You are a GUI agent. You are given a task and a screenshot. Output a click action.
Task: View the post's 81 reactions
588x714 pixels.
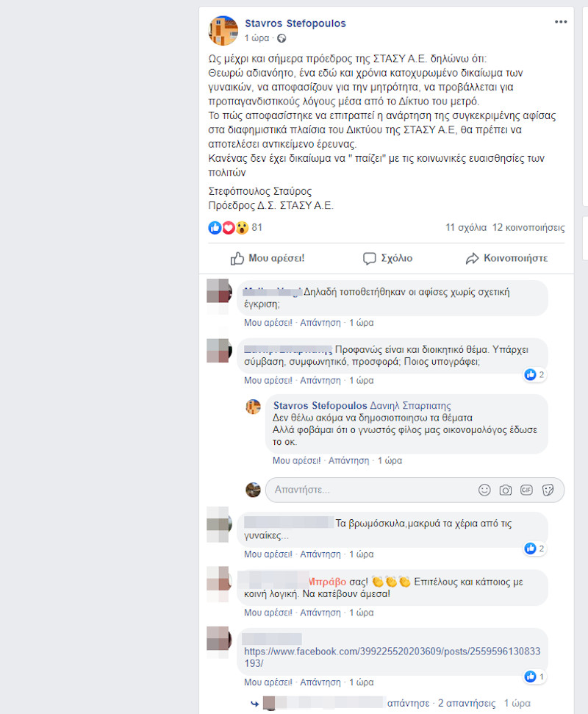coord(235,227)
